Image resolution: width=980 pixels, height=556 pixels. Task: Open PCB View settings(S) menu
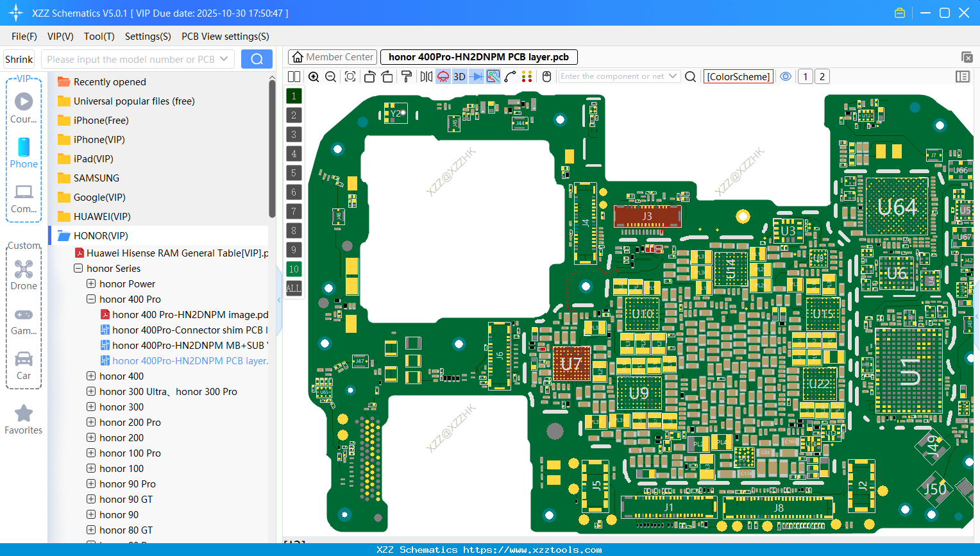click(x=225, y=37)
